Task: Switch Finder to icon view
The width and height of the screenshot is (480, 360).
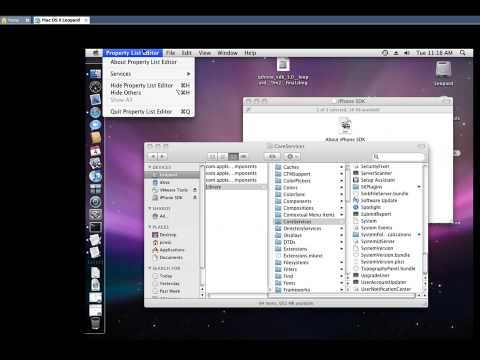Action: tap(212, 156)
